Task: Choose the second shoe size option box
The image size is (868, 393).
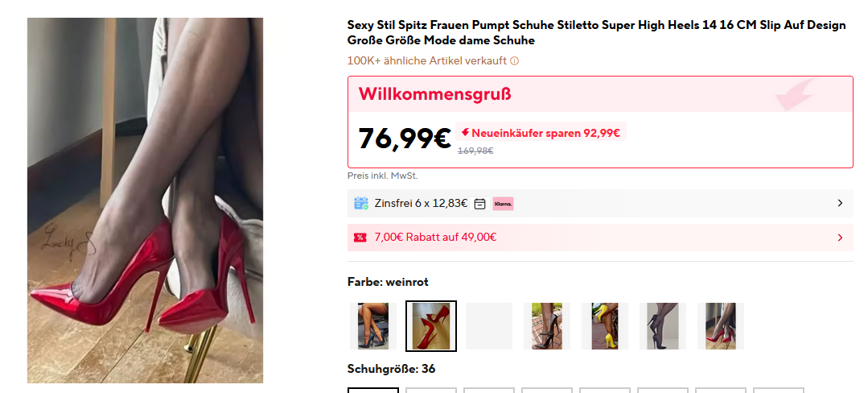Action: (x=431, y=391)
